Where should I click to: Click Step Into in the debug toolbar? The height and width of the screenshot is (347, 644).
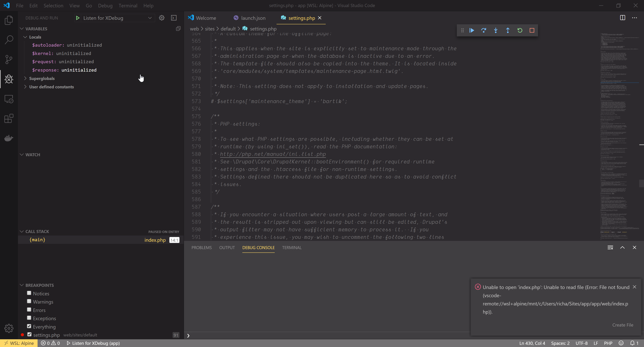click(x=496, y=31)
